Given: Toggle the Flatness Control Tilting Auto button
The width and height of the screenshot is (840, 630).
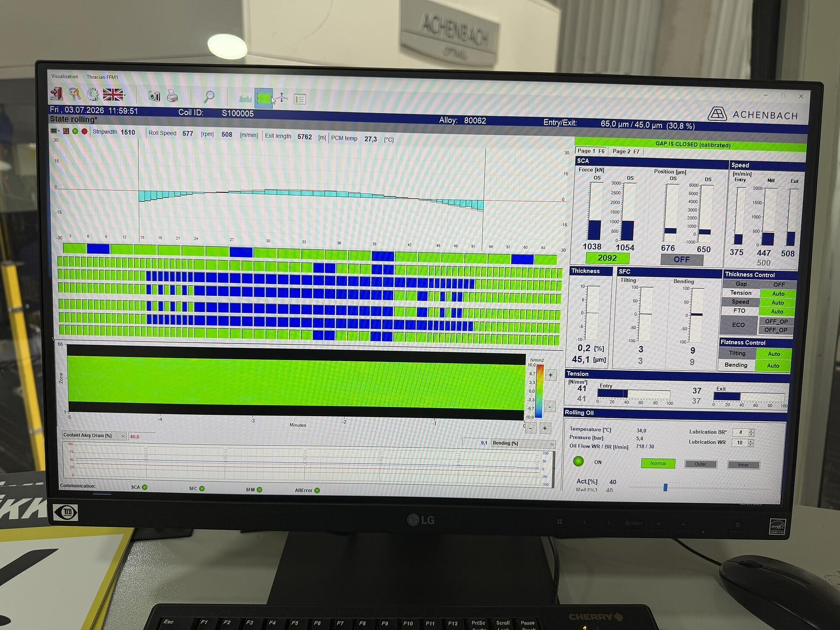Looking at the screenshot, I should (773, 354).
